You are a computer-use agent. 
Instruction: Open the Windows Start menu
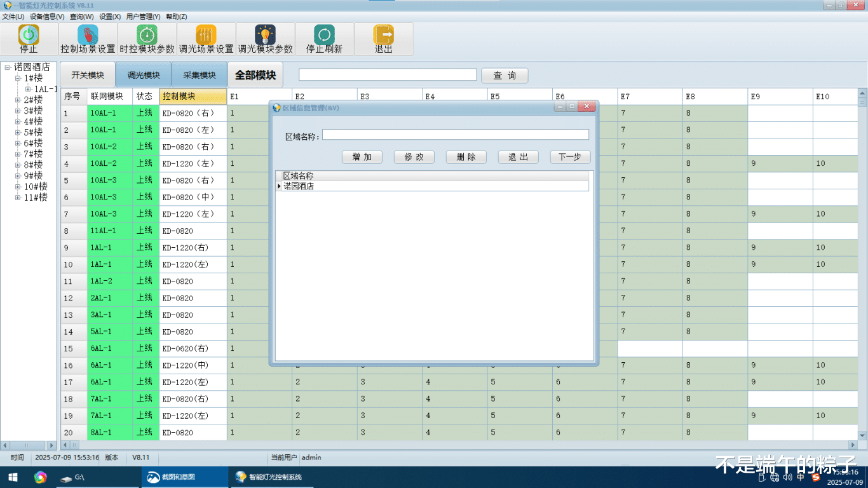13,477
